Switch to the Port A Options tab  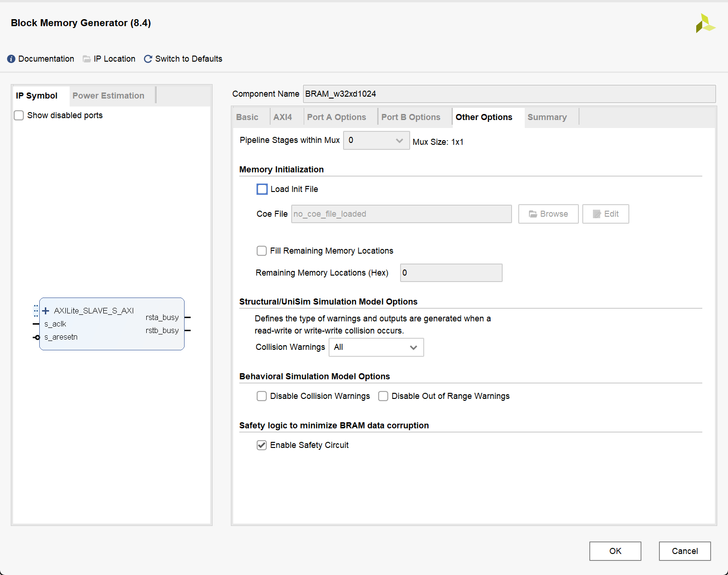(336, 117)
